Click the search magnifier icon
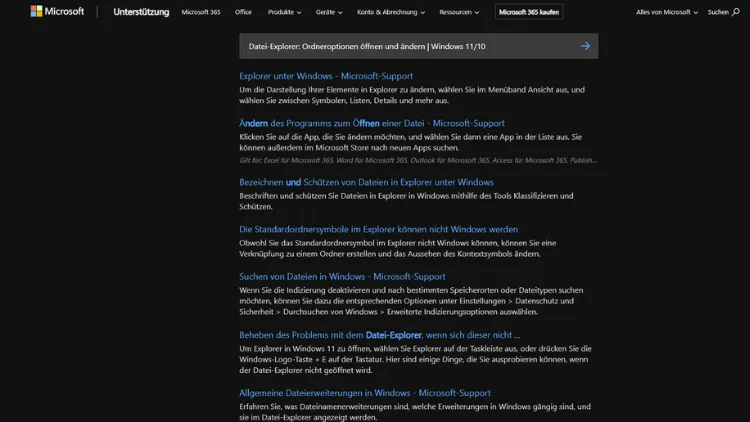Image resolution: width=750 pixels, height=422 pixels. 736,12
